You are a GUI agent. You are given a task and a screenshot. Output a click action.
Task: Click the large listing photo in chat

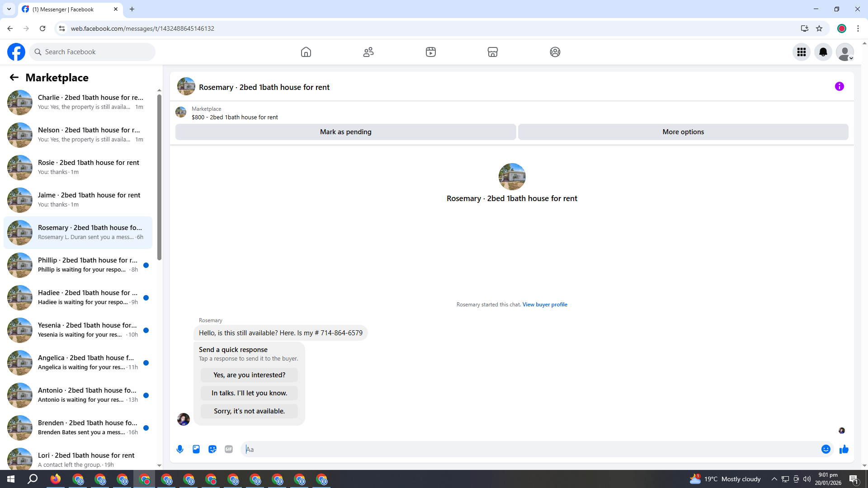click(512, 177)
